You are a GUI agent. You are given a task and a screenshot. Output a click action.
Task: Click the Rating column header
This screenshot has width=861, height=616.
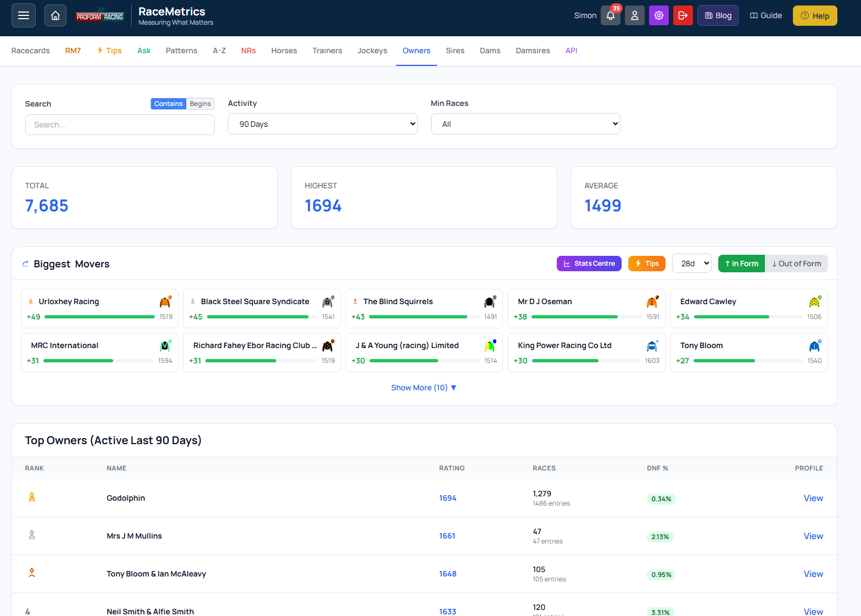coord(452,468)
